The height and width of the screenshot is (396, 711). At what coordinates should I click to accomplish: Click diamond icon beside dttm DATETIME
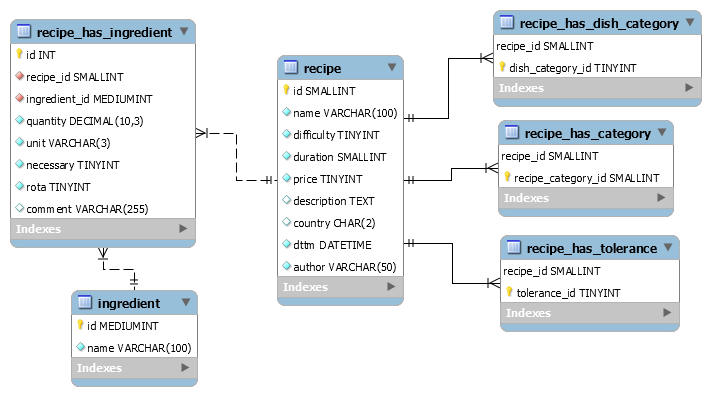(x=287, y=244)
